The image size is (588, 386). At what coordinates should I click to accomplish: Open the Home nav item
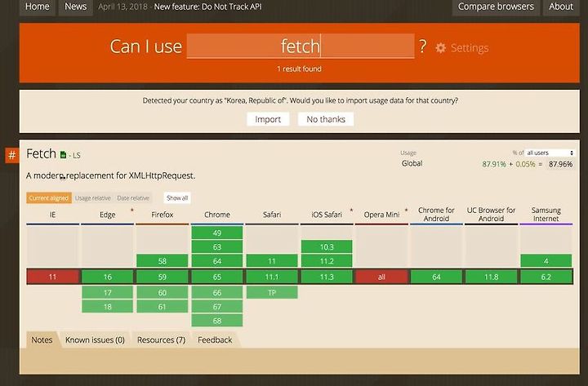coord(37,7)
